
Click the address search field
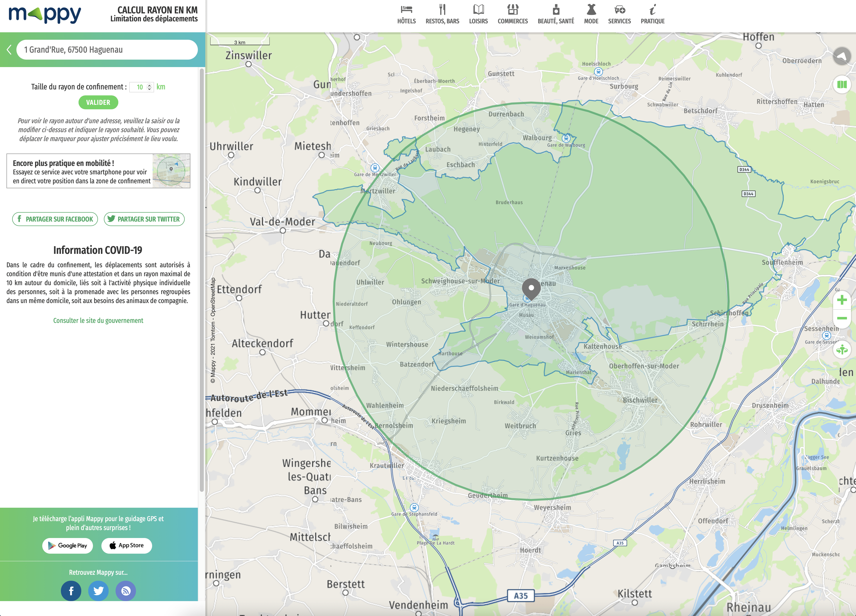click(107, 50)
